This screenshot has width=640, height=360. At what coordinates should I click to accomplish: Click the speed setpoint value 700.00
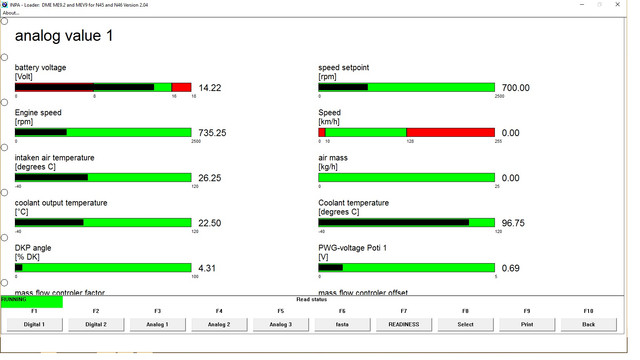[516, 88]
